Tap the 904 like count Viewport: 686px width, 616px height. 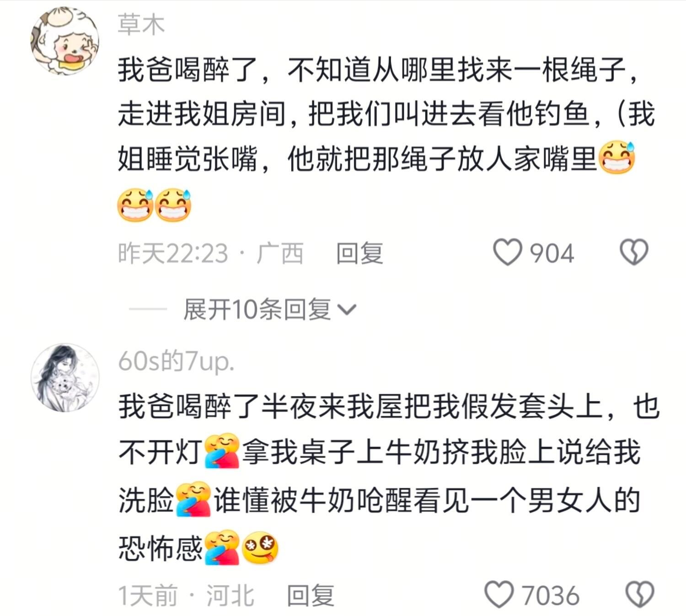552,253
